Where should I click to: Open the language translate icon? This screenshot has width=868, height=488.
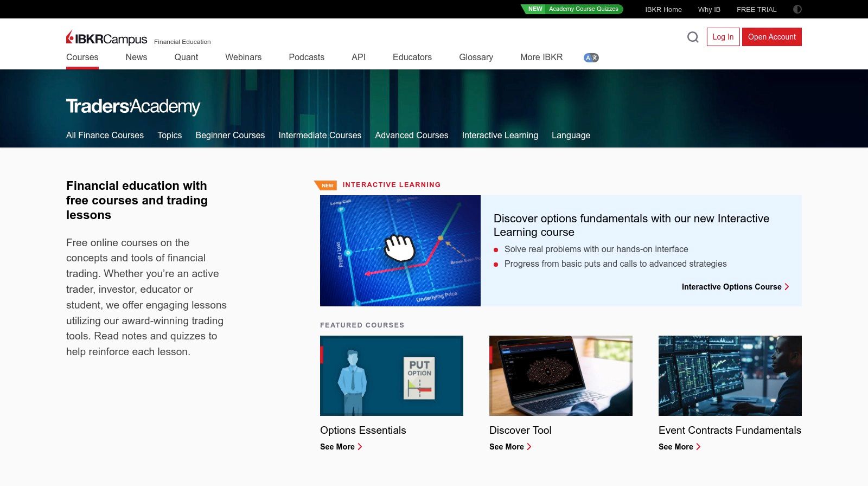[591, 57]
